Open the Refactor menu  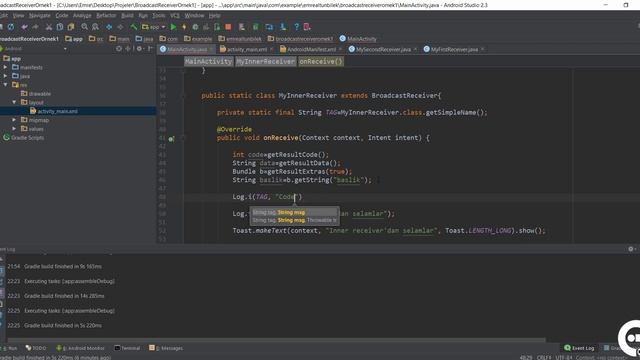point(106,16)
